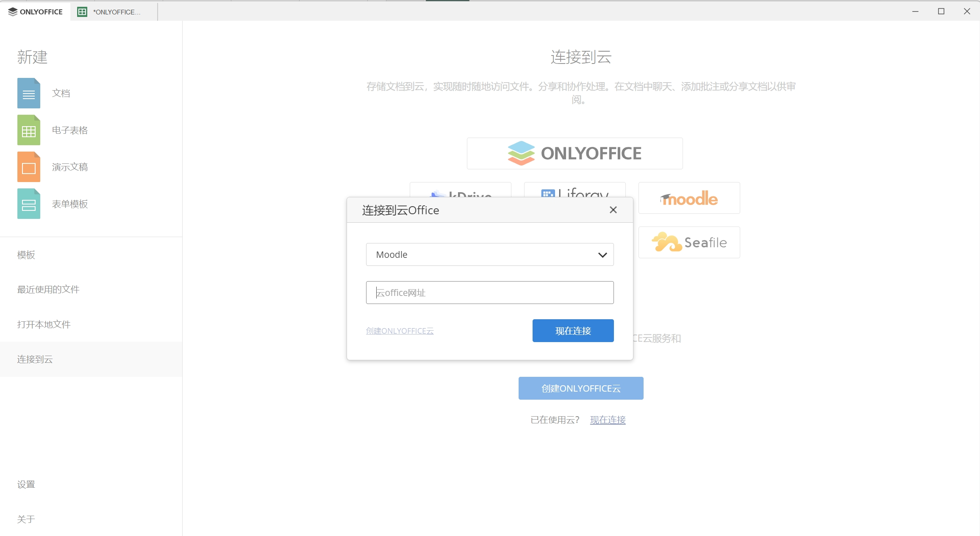Click the teal form template icon
980x536 pixels.
click(29, 204)
